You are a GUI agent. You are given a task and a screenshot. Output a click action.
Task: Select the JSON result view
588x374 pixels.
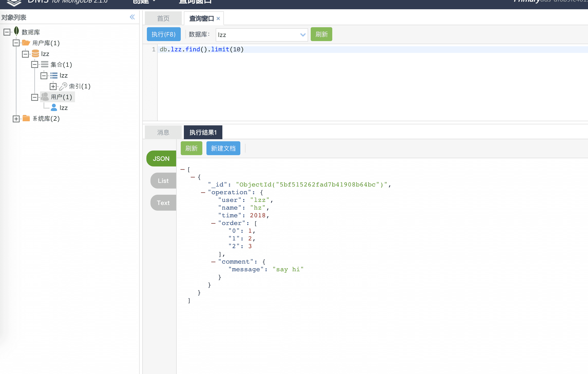161,158
